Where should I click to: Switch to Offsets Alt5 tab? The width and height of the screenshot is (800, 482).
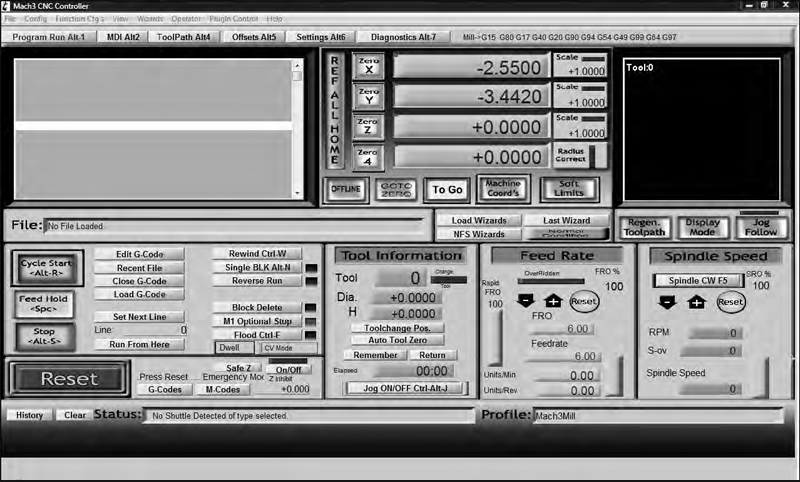click(x=254, y=37)
